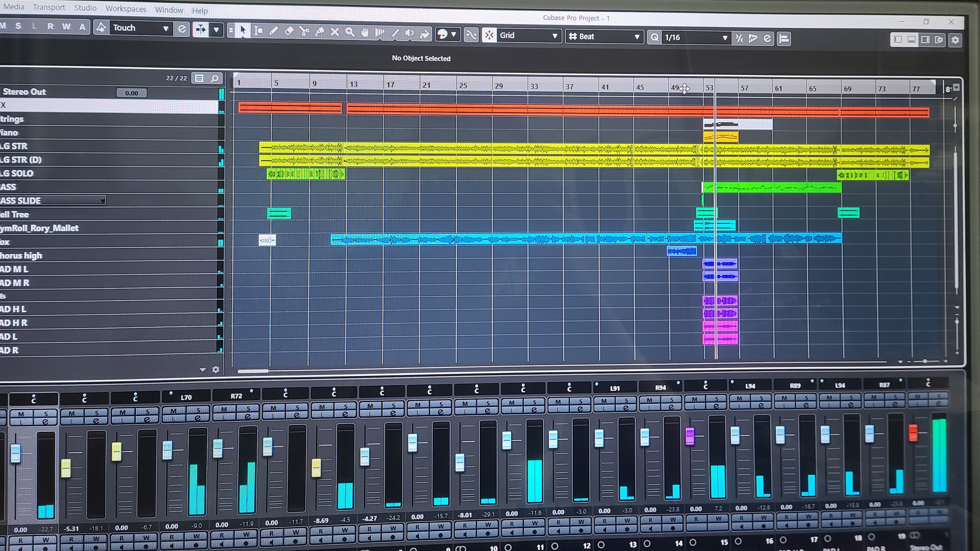Select the Range Selection tool
980x551 pixels.
[x=258, y=30]
